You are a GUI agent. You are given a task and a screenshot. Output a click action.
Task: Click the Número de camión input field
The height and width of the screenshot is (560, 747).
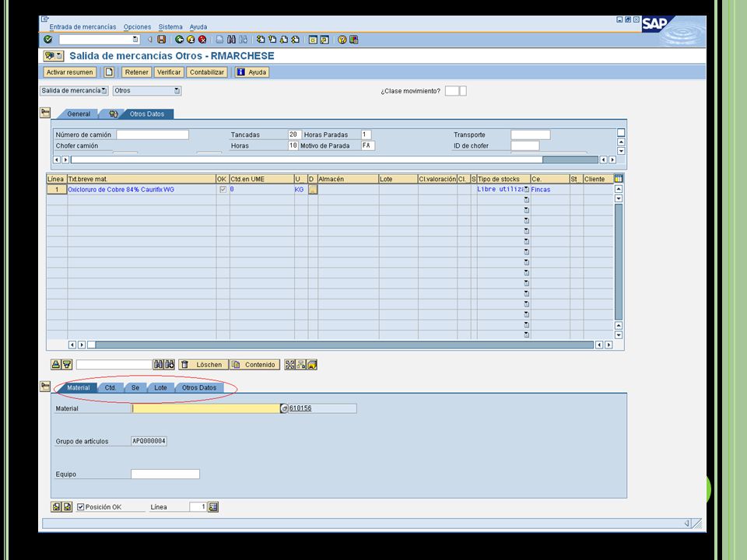153,135
